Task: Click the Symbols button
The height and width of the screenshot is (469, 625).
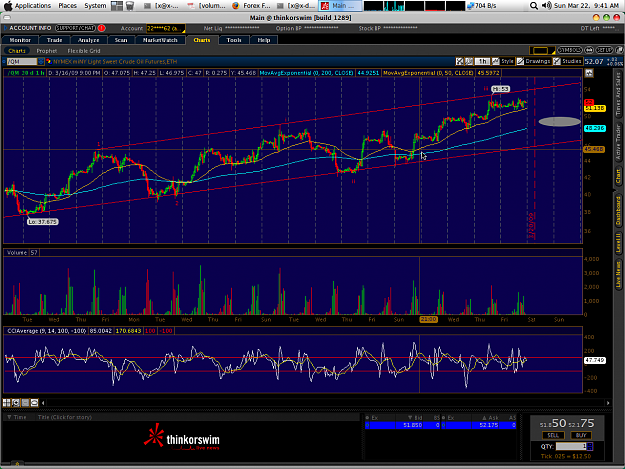Action: [570, 50]
